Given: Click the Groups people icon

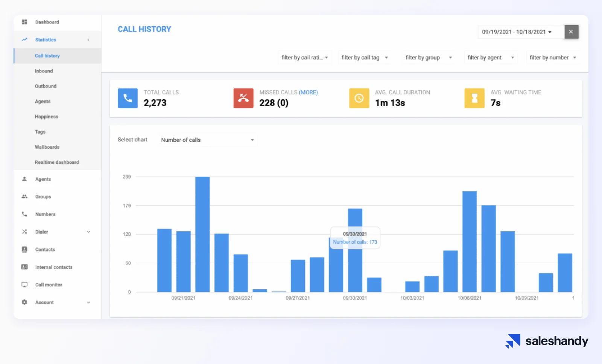Looking at the screenshot, I should click(24, 196).
